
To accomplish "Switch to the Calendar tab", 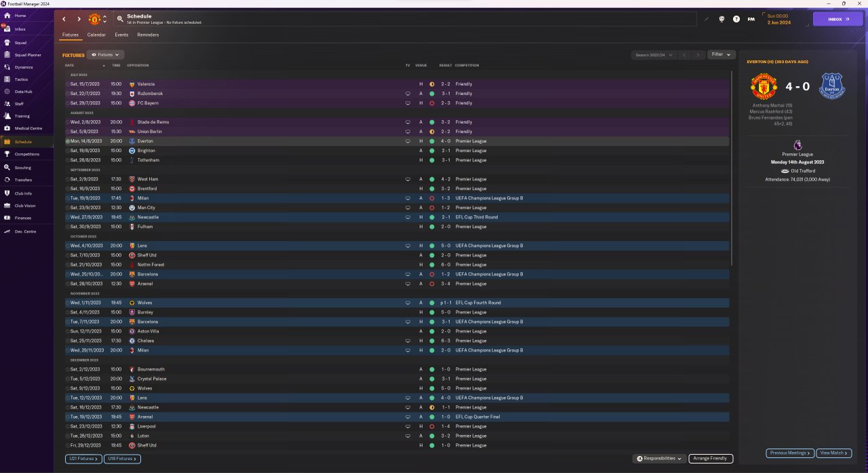I will (96, 35).
